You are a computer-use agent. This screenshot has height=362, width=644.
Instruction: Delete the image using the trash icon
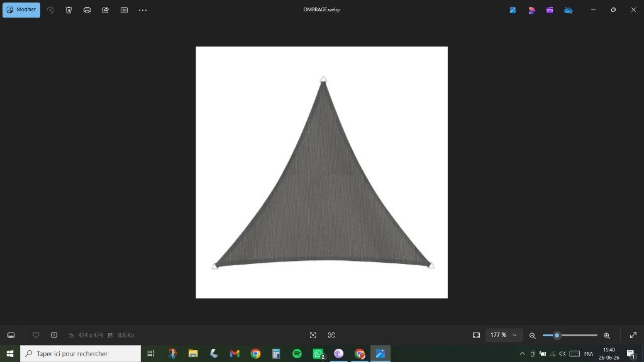[69, 10]
